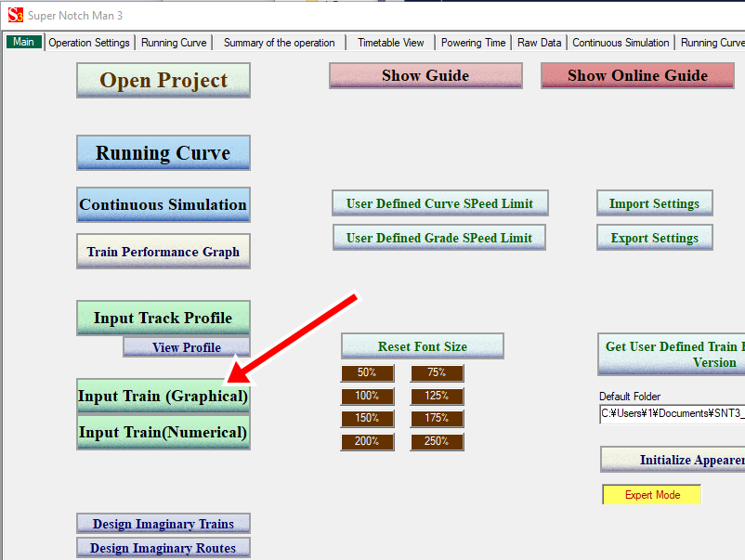Open Input Train (Graphical)
This screenshot has height=560, width=745.
tap(163, 397)
